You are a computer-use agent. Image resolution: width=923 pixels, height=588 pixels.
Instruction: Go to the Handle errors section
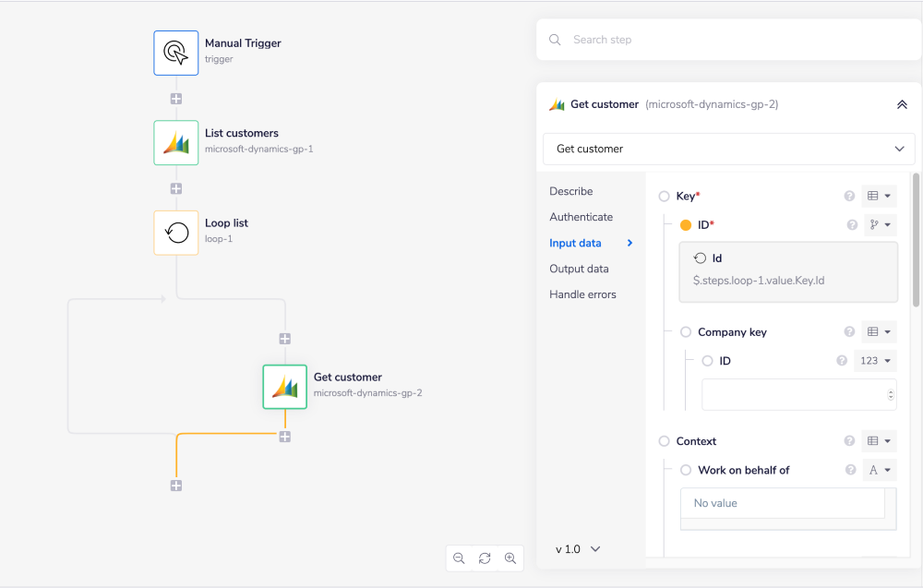pos(582,294)
